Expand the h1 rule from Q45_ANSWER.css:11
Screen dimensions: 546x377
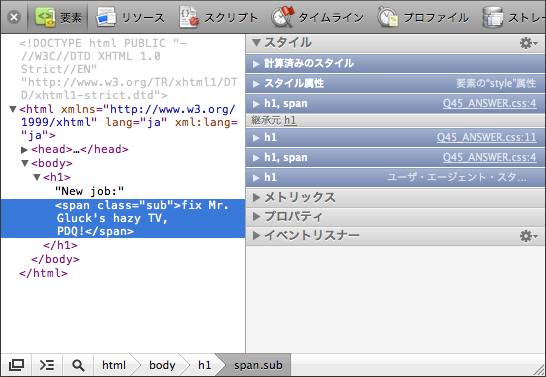[256, 138]
